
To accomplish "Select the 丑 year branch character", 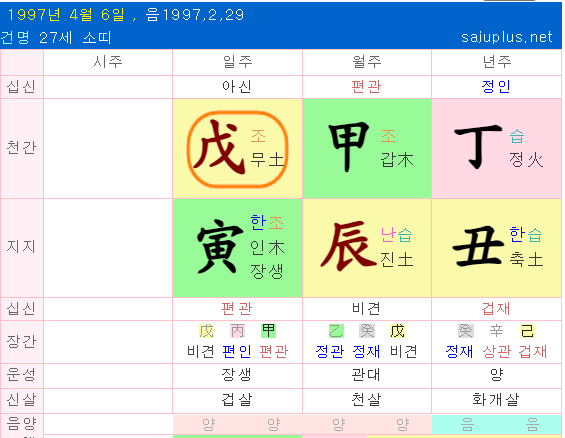I will [x=478, y=247].
